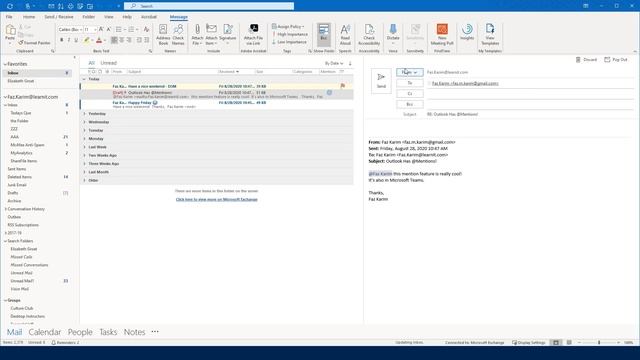640x360 pixels.
Task: Expand the Yesterday message group
Action: tap(84, 113)
